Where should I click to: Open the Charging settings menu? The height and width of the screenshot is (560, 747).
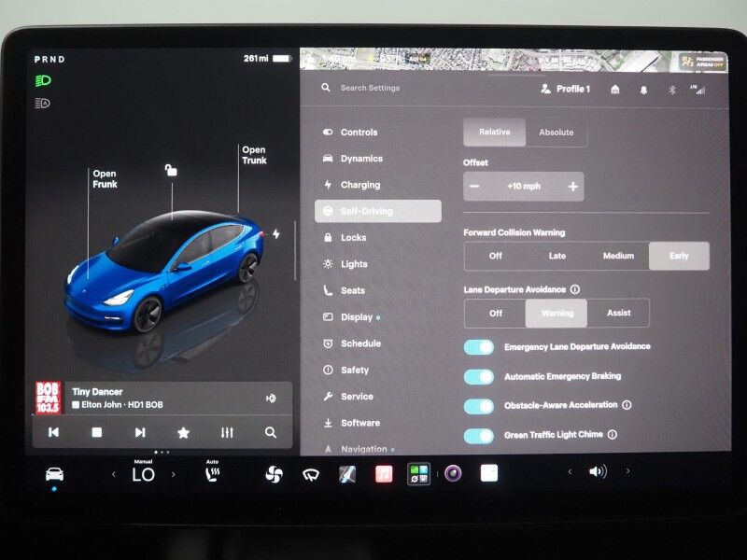coord(352,185)
